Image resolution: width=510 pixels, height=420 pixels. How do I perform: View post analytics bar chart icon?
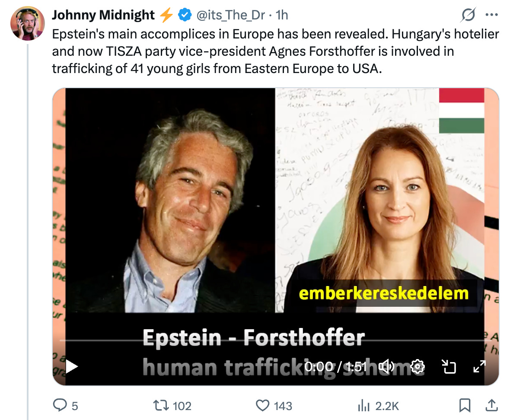tap(363, 406)
